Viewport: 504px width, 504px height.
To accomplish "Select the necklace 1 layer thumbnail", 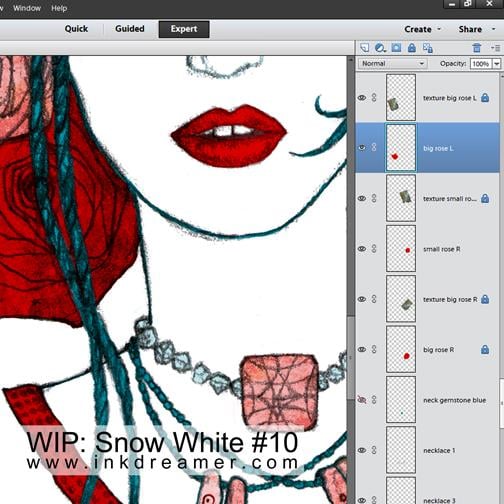I will tap(401, 450).
